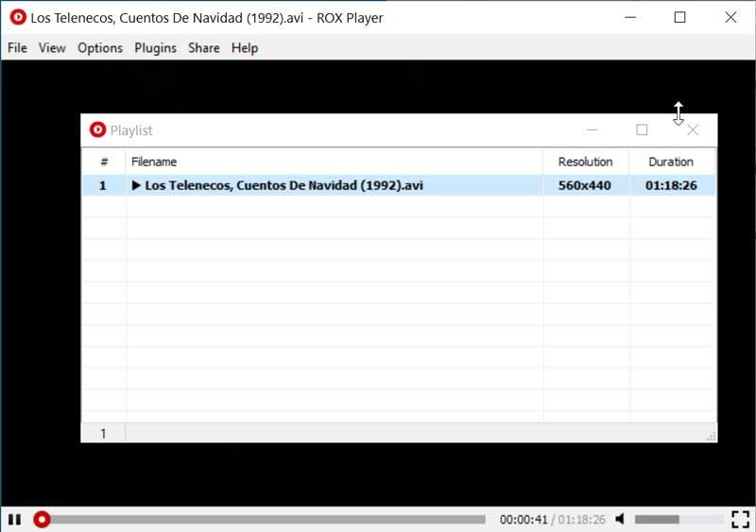Click the Playlist window resize grip

coord(712,437)
